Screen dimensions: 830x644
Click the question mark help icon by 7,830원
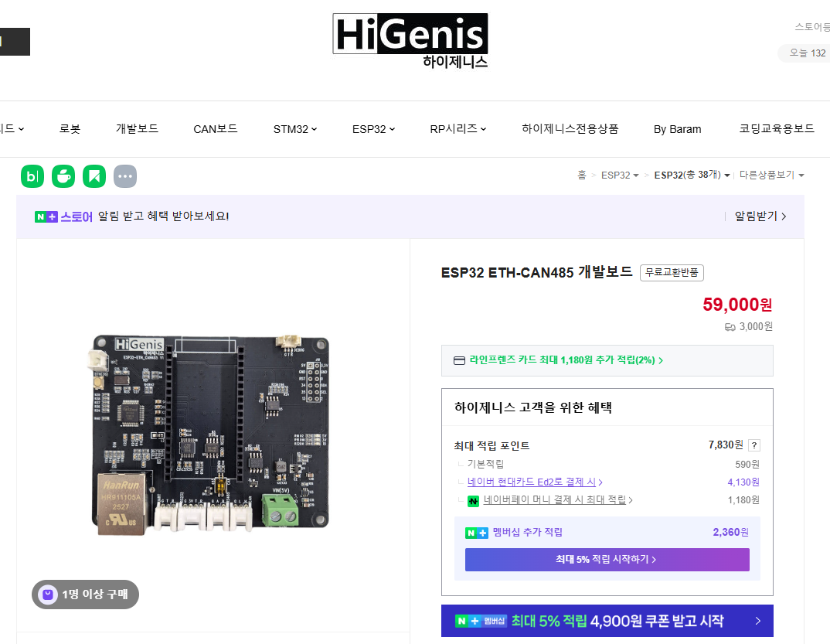pyautogui.click(x=754, y=445)
